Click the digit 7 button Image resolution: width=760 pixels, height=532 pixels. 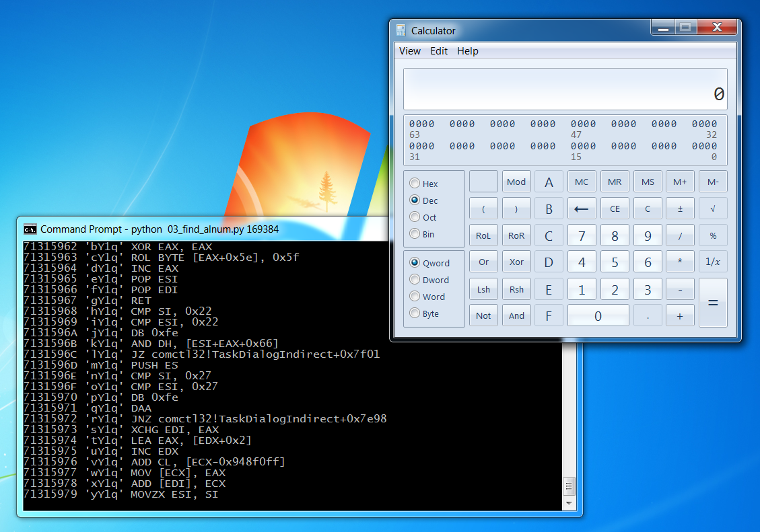pyautogui.click(x=581, y=236)
